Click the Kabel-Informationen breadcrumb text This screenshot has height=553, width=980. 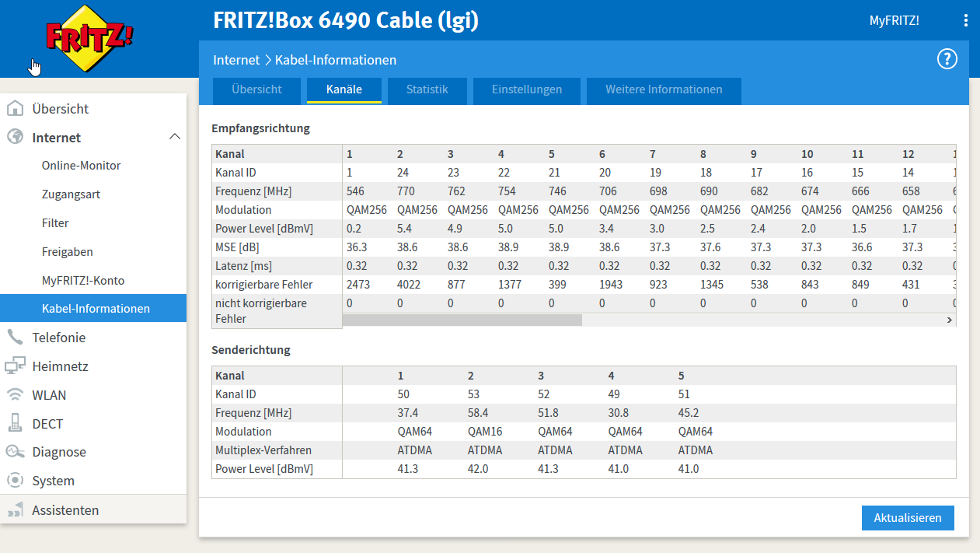(x=336, y=60)
